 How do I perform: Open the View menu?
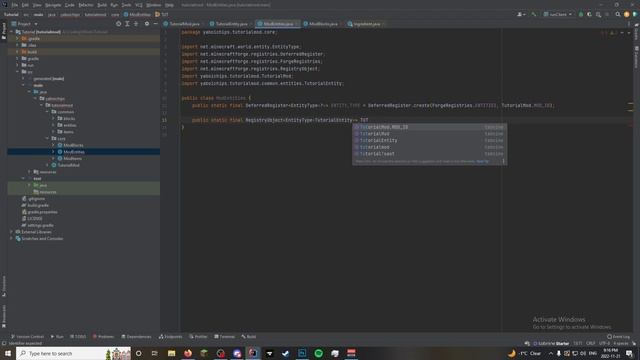pyautogui.click(x=37, y=5)
